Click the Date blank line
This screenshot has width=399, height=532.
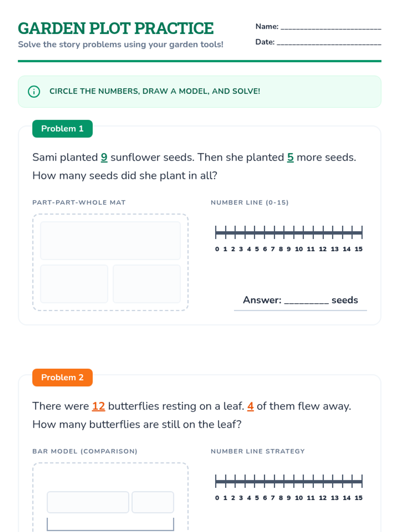tap(329, 43)
